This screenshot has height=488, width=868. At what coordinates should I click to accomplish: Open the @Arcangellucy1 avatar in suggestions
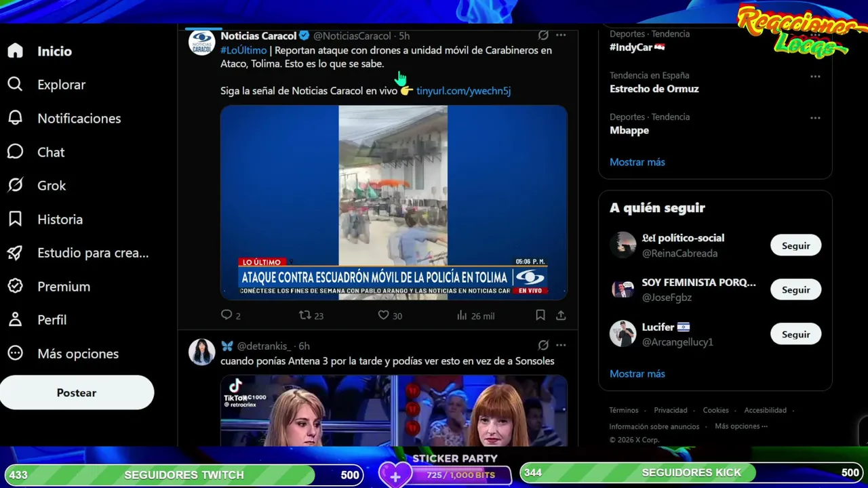coord(623,334)
